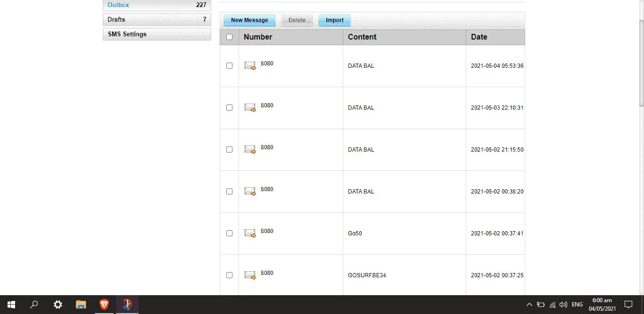Open the Outbox folder in the sidebar

(157, 5)
